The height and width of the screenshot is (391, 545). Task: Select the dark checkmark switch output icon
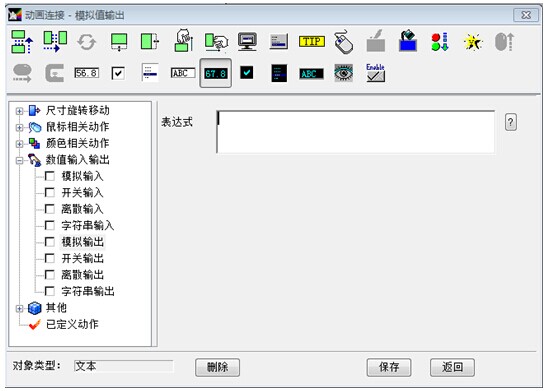[x=246, y=73]
